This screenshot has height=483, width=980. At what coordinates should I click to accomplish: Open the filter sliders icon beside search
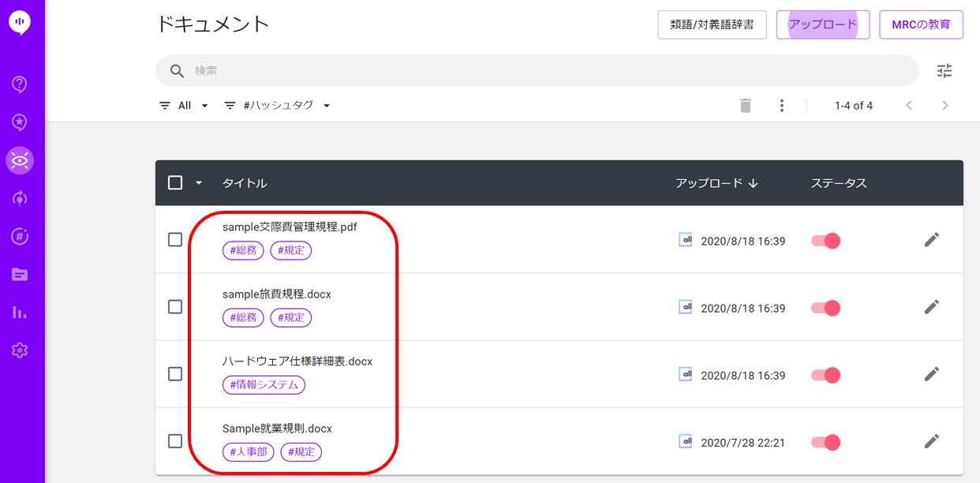tap(944, 71)
